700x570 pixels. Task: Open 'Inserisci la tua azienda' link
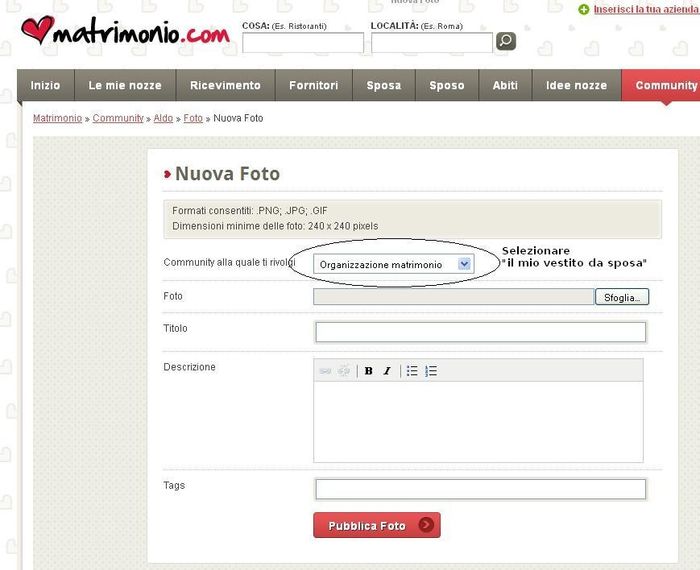(645, 9)
